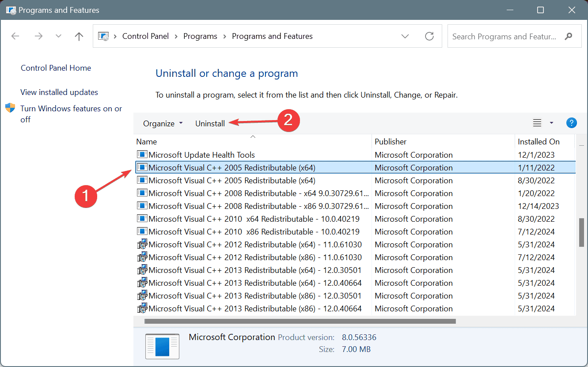588x367 pixels.
Task: Click the 7.00 MB size value
Action: click(356, 349)
